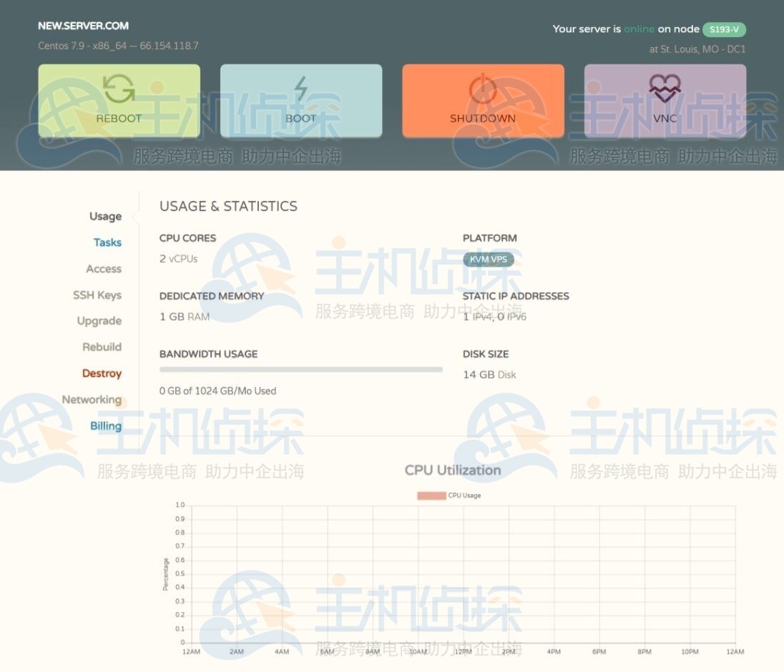
Task: Toggle the CPU Usage legend swatch
Action: pyautogui.click(x=431, y=495)
